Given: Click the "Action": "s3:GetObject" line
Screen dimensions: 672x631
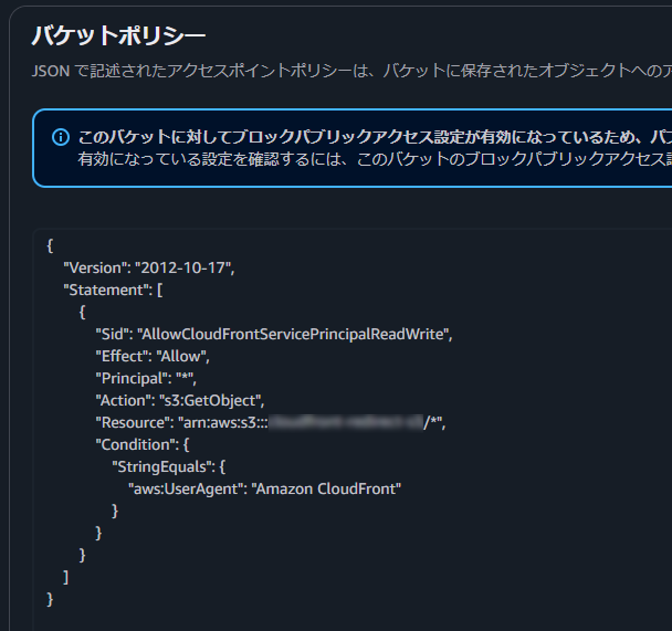Looking at the screenshot, I should [180, 401].
